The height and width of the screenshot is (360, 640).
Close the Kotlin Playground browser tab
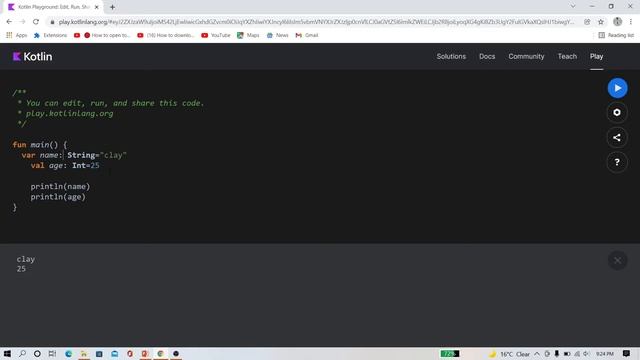coord(97,7)
